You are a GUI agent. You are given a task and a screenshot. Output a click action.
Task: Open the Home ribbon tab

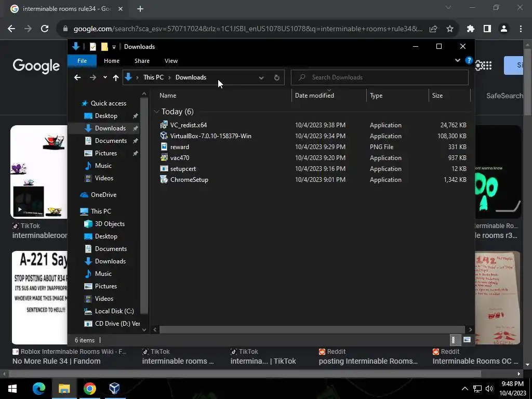(x=112, y=61)
